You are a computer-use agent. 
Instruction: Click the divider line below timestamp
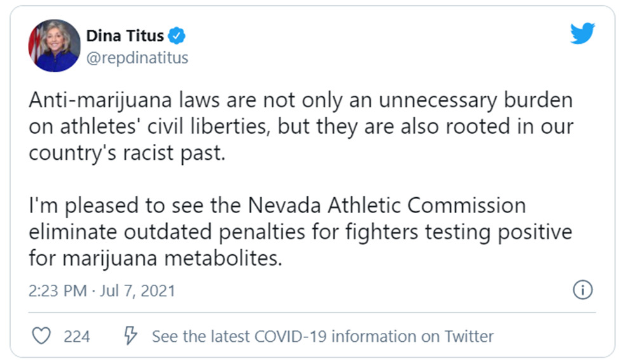pos(312,313)
